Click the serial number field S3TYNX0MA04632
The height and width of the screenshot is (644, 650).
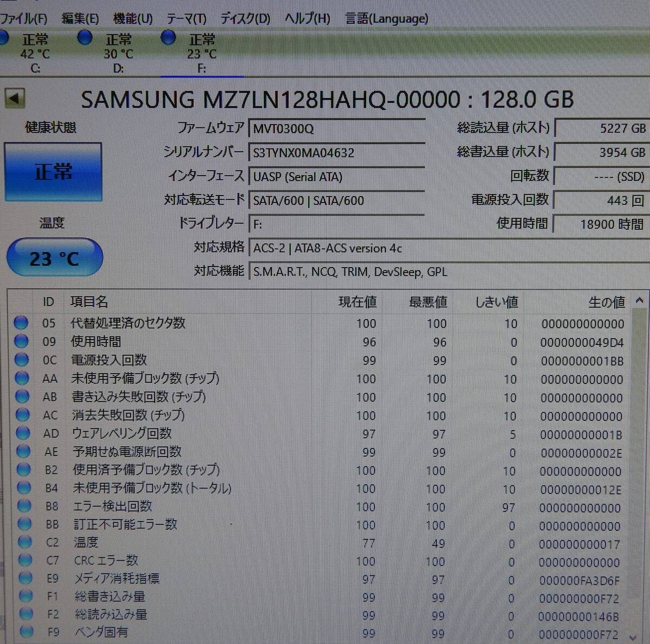pyautogui.click(x=336, y=153)
